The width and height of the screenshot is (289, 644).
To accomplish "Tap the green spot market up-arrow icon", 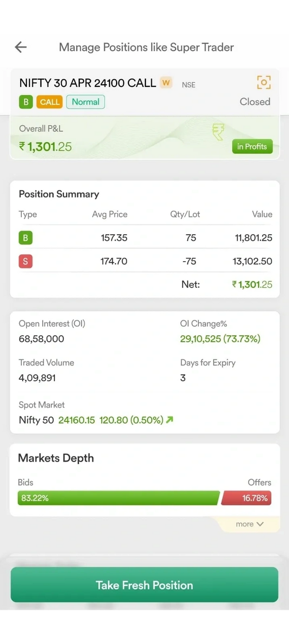I will (169, 420).
